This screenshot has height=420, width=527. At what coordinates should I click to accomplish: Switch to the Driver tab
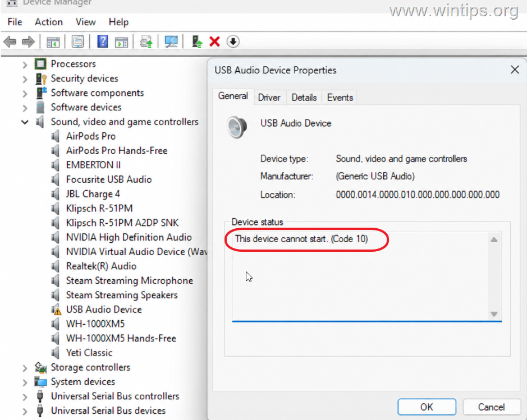click(269, 98)
